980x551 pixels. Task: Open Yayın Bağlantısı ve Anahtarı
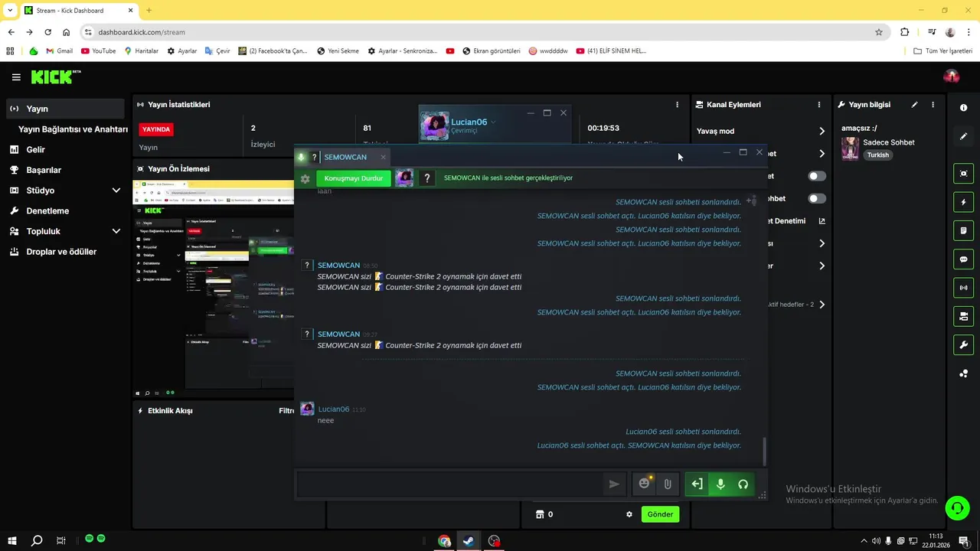[73, 129]
